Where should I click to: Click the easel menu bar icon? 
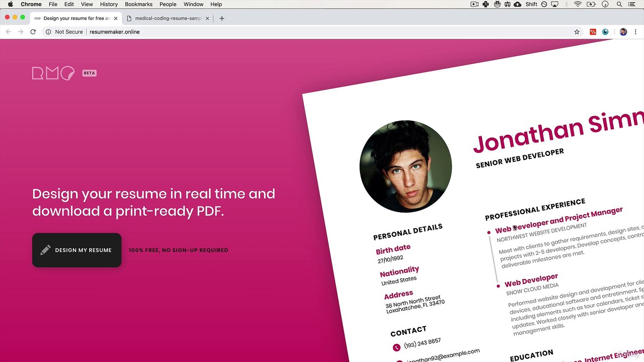point(508,4)
